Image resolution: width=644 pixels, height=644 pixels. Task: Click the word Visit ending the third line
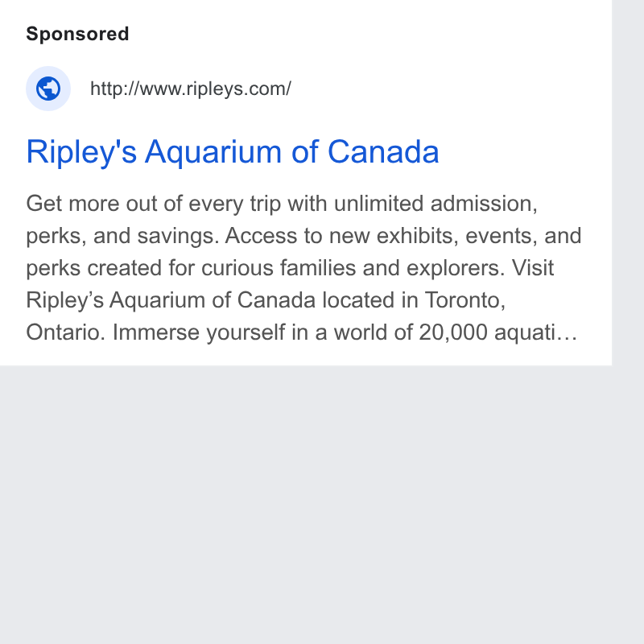tap(533, 268)
